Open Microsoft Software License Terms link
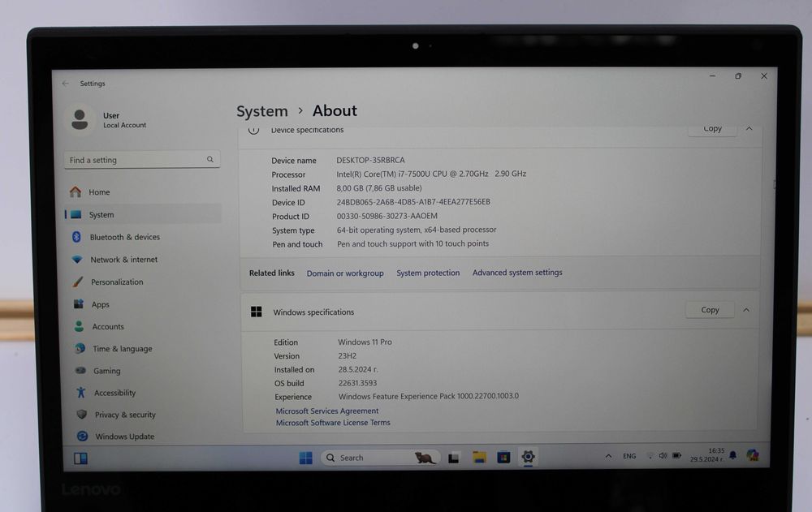The width and height of the screenshot is (812, 512). (x=333, y=423)
